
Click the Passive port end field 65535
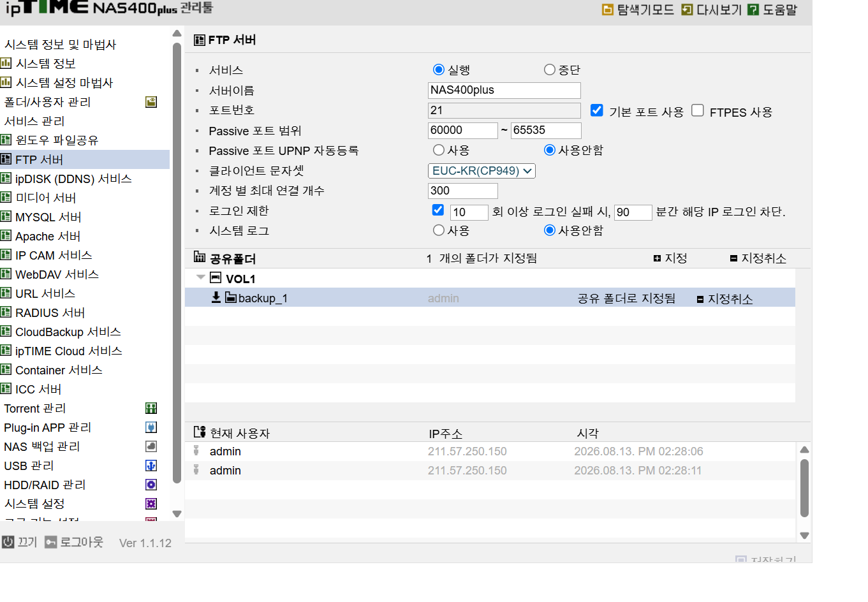[x=546, y=131]
